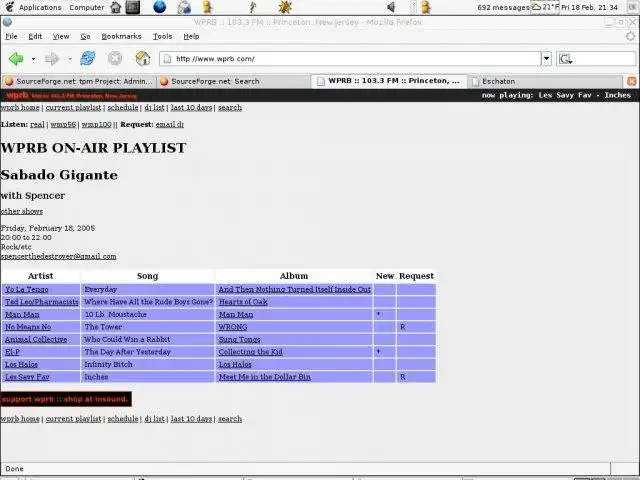The image size is (640, 480).
Task: Open the Les Savy Fav artist link
Action: [27, 377]
